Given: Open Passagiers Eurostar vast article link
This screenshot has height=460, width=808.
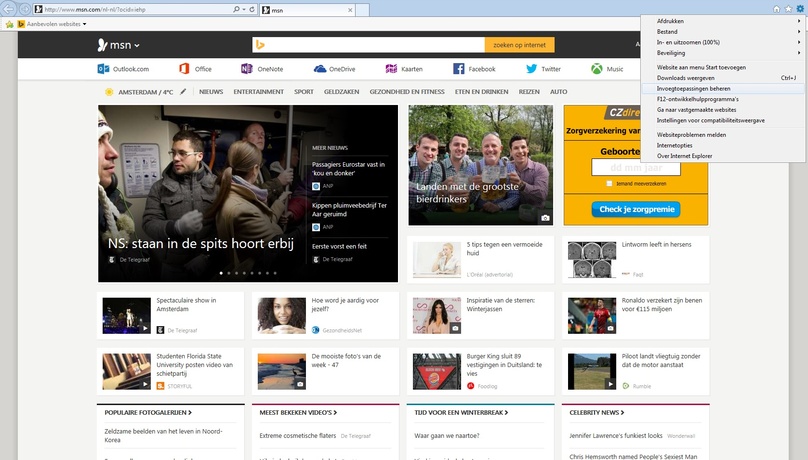Looking at the screenshot, I should click(x=348, y=169).
